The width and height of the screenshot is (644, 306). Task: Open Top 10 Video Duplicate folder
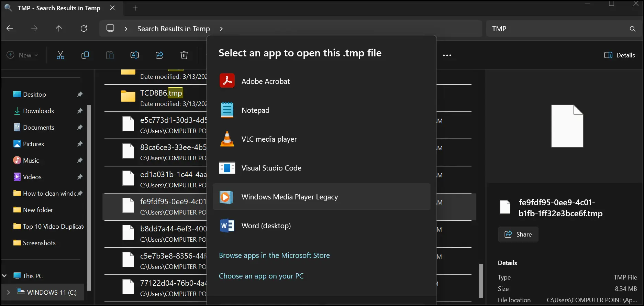48,226
